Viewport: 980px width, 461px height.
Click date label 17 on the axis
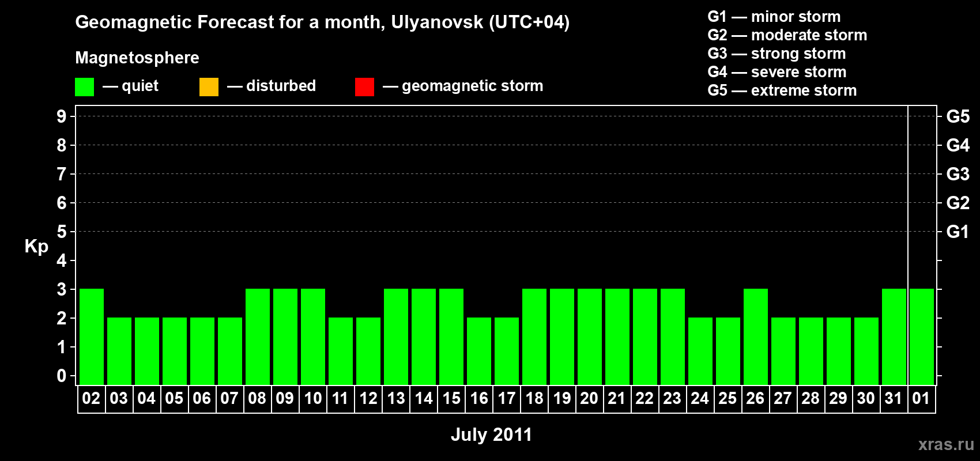tap(506, 398)
